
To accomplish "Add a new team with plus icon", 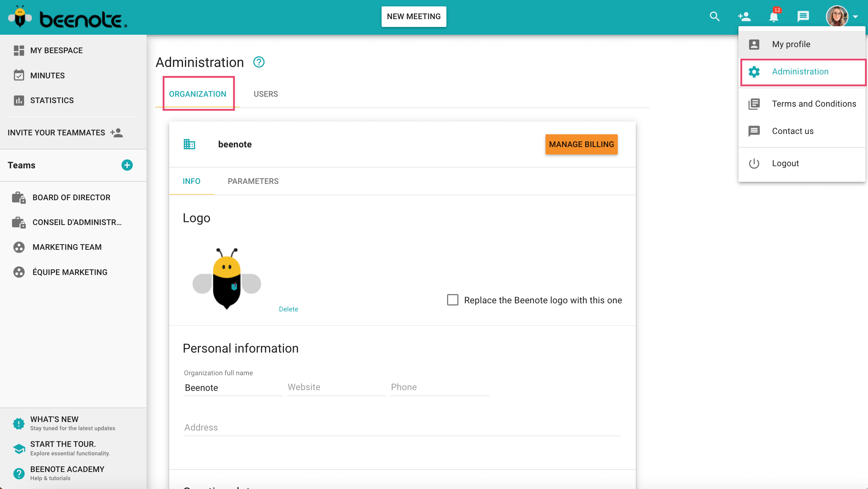I will [127, 165].
